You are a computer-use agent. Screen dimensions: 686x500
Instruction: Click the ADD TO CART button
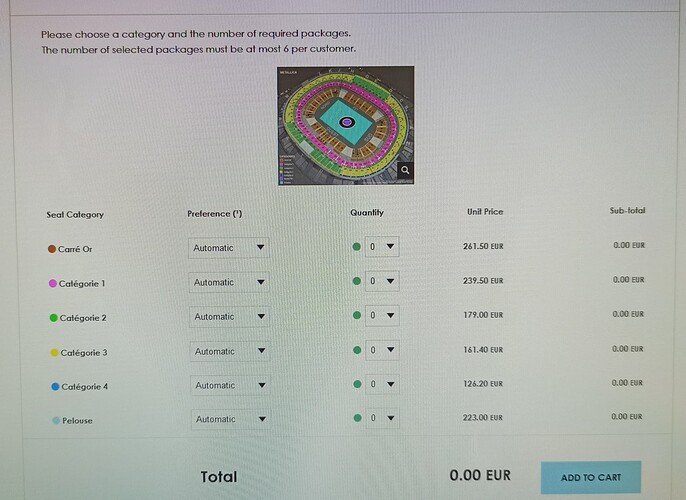pyautogui.click(x=591, y=477)
